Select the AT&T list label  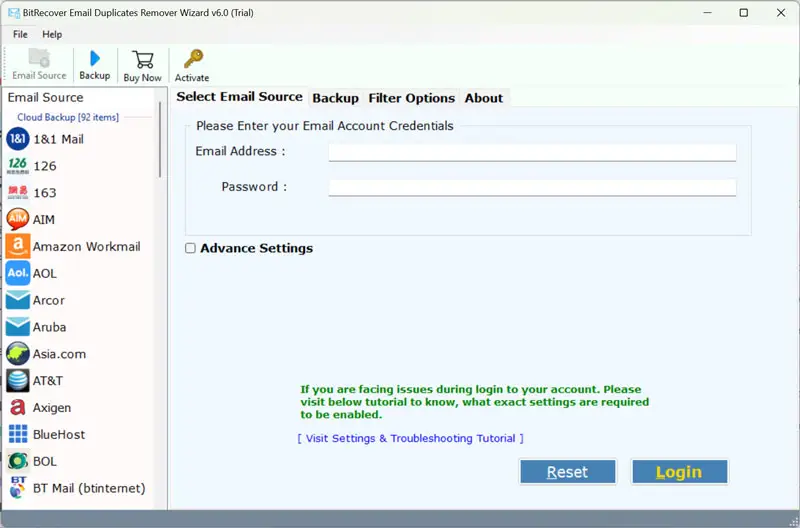pos(47,381)
